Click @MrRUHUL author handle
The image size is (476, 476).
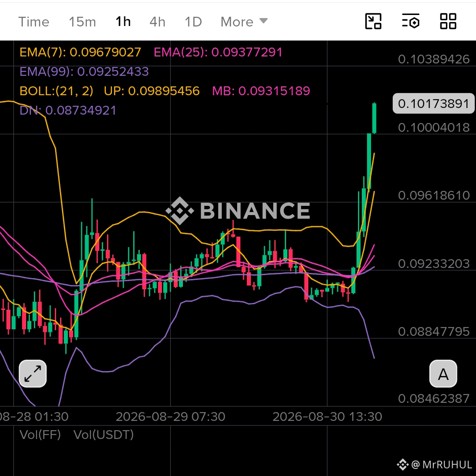[x=435, y=465]
